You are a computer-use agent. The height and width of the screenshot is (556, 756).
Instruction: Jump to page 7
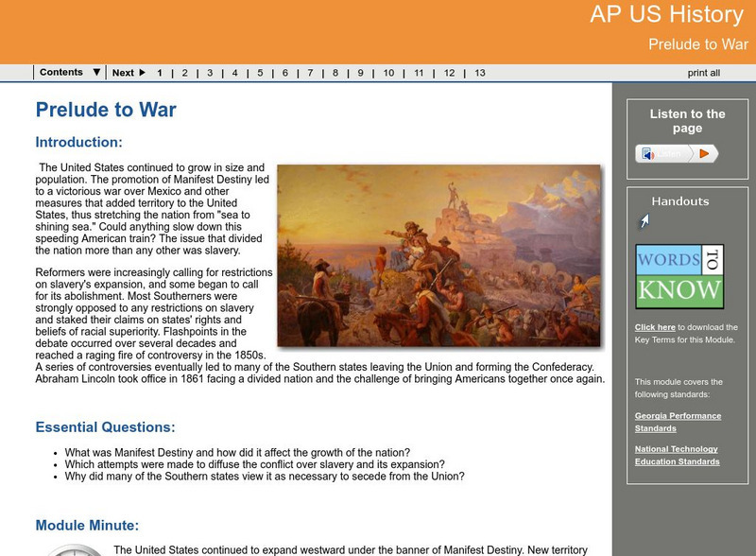(x=310, y=73)
